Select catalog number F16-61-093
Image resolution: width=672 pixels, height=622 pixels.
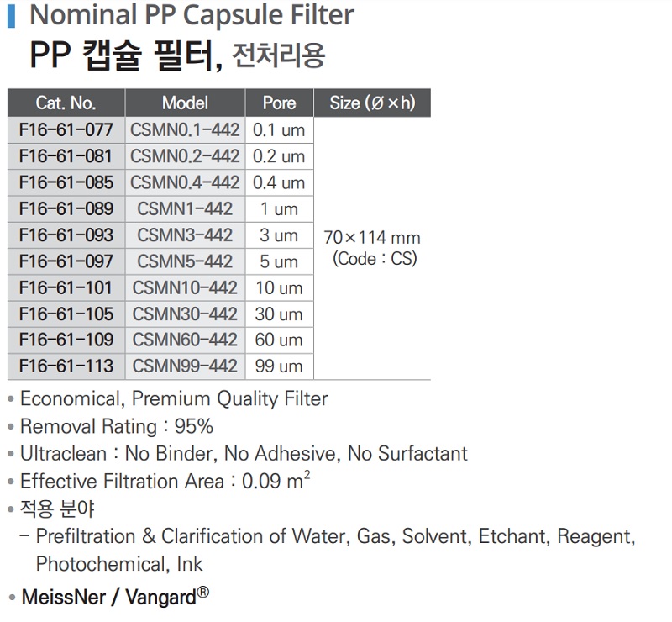click(x=66, y=235)
